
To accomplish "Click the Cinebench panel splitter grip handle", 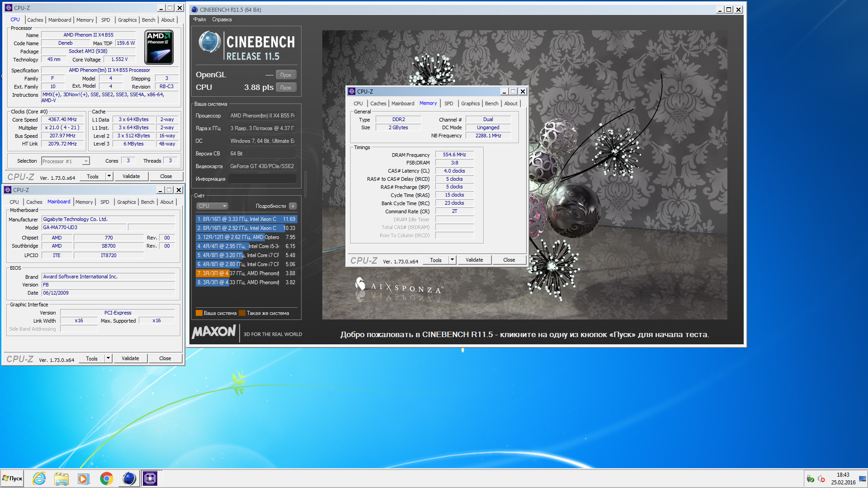I will [305, 184].
